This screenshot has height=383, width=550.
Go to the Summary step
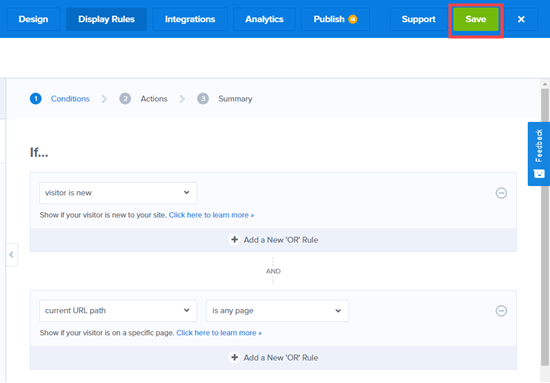tap(235, 99)
